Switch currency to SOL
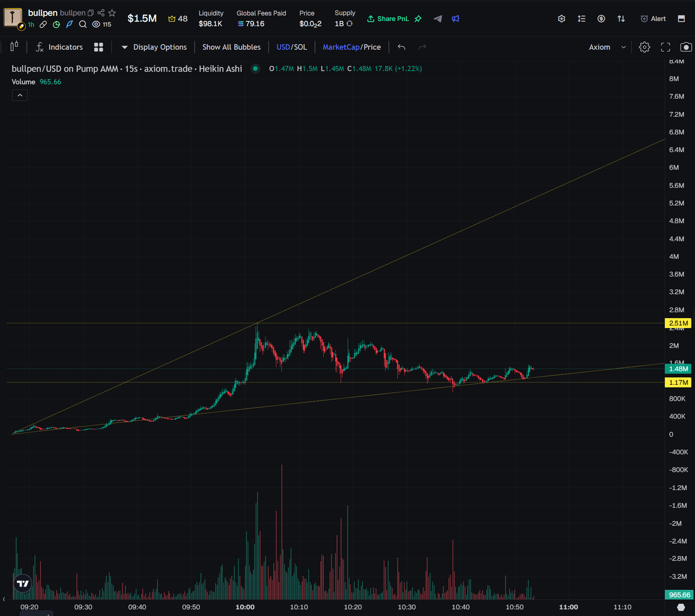This screenshot has height=616, width=695. tap(300, 47)
